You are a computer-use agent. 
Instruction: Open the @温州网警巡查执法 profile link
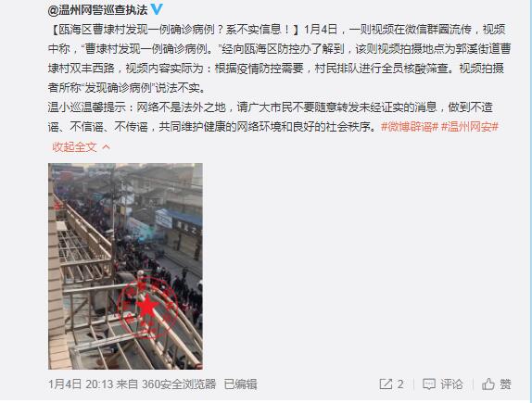pyautogui.click(x=97, y=10)
